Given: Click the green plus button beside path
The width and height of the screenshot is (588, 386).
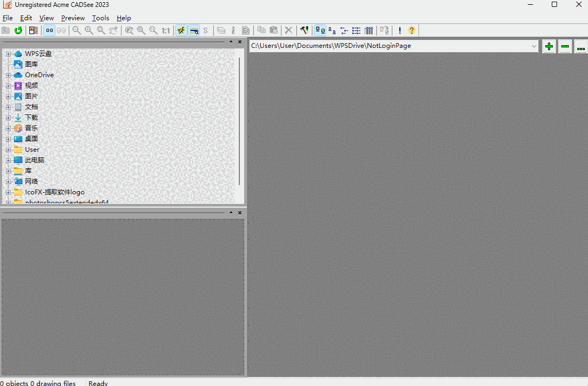Looking at the screenshot, I should coord(549,46).
